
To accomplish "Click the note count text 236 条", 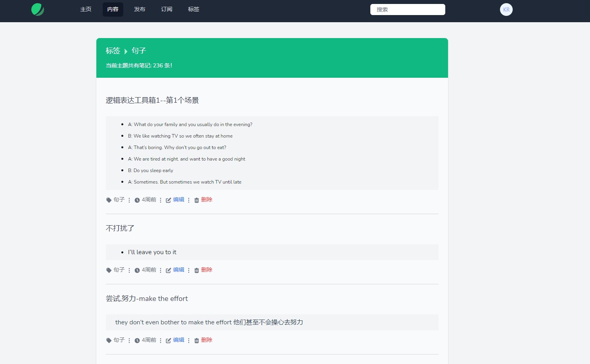I will 139,65.
